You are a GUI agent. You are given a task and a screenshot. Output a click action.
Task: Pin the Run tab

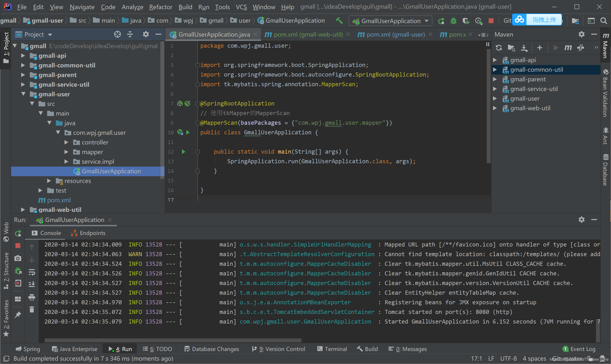pyautogui.click(x=18, y=315)
